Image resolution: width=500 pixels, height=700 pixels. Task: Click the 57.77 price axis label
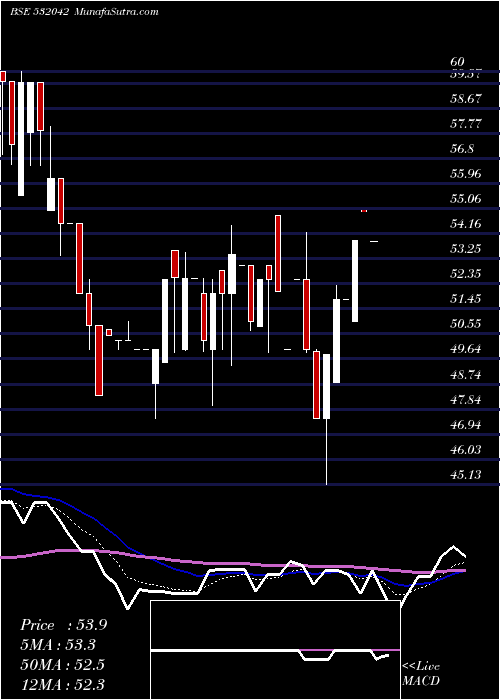click(466, 123)
